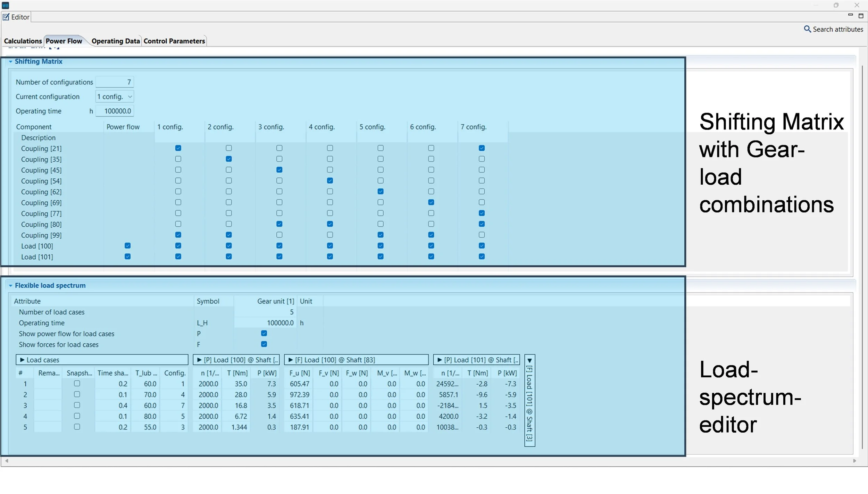Check Coupling [35] in 3 config.
This screenshot has width=868, height=494.
point(279,159)
